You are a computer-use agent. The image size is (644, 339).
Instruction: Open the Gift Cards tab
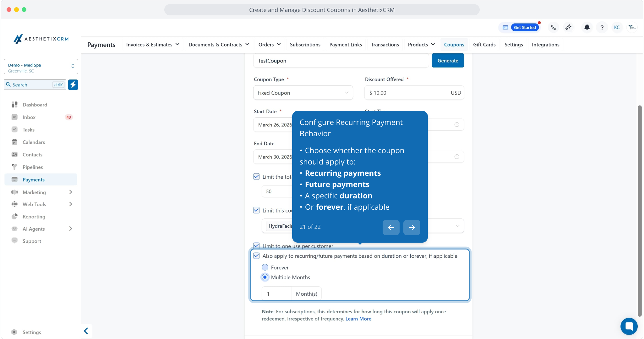tap(484, 45)
